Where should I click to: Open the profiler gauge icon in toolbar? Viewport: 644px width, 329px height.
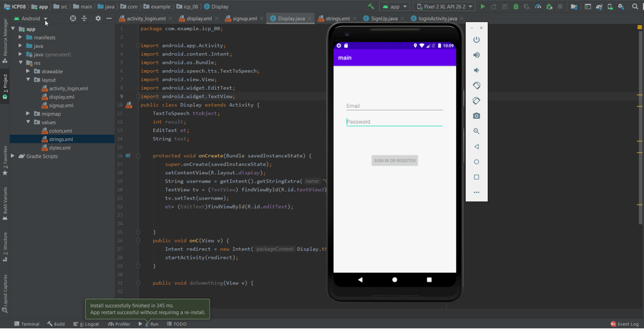[x=538, y=6]
